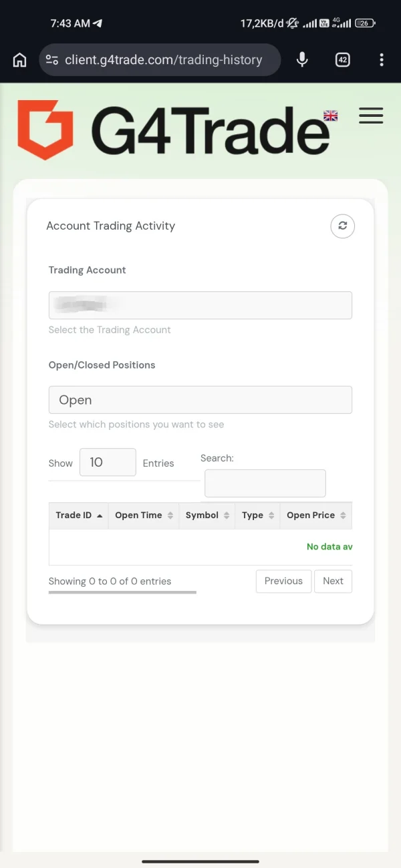Open site settings icon in address bar
Viewport: 401px width, 868px height.
[51, 60]
